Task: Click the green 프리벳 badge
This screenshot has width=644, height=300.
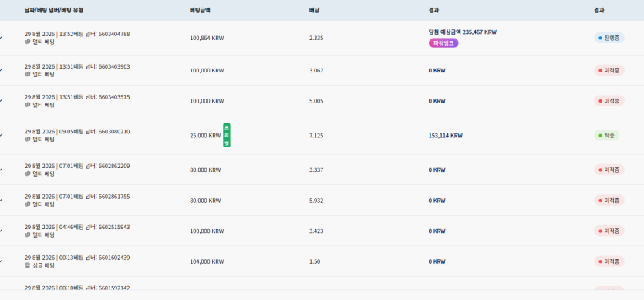Action: (227, 135)
